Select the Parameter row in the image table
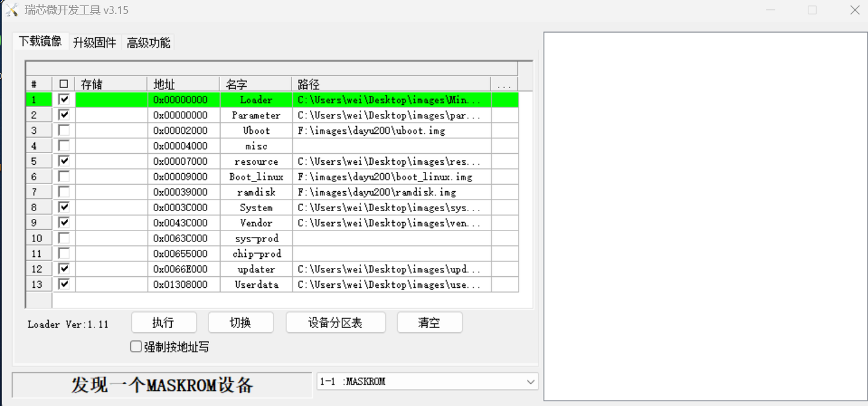Screen dimensions: 868x406 (x=256, y=115)
